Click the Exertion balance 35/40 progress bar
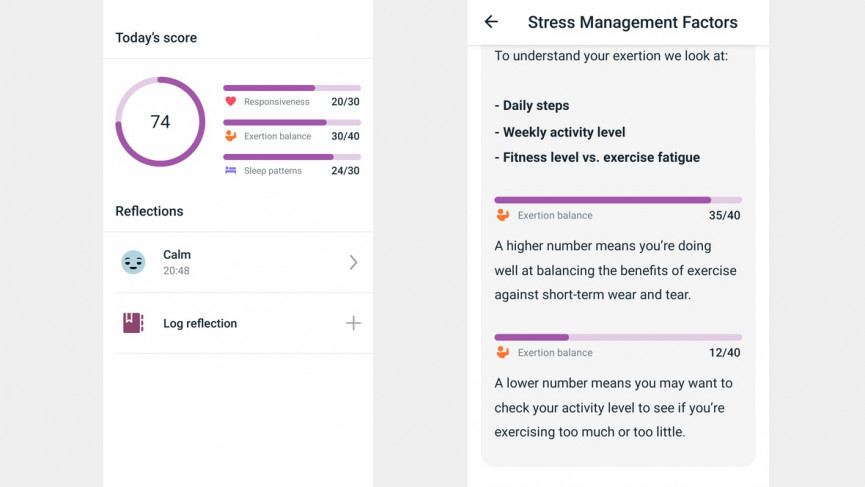This screenshot has width=865, height=487. pyautogui.click(x=617, y=200)
